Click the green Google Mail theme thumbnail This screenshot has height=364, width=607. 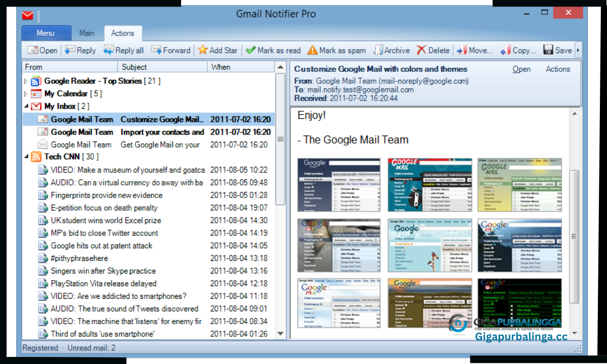pyautogui.click(x=519, y=185)
